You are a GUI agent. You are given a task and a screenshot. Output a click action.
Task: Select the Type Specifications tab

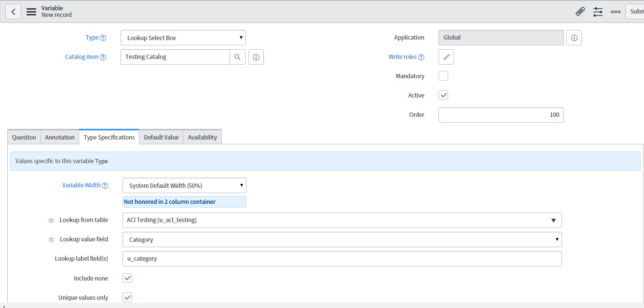tap(109, 137)
